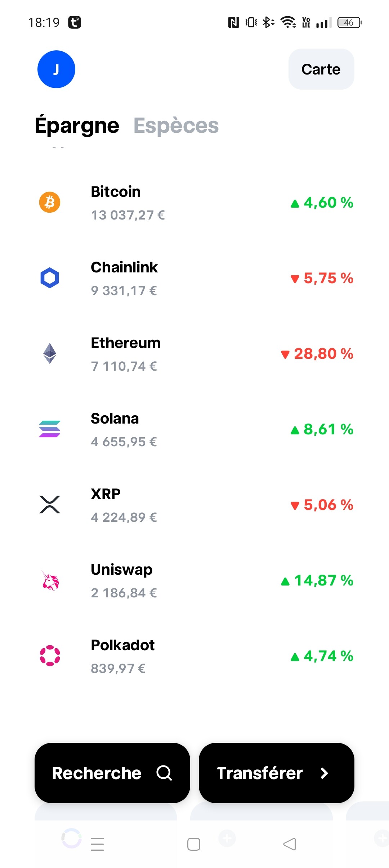Tap the Ethereum diamond icon
Image resolution: width=389 pixels, height=868 pixels.
coord(50,353)
